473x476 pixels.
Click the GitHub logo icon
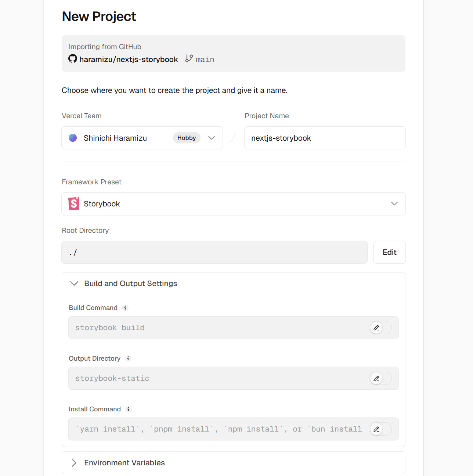tap(73, 59)
